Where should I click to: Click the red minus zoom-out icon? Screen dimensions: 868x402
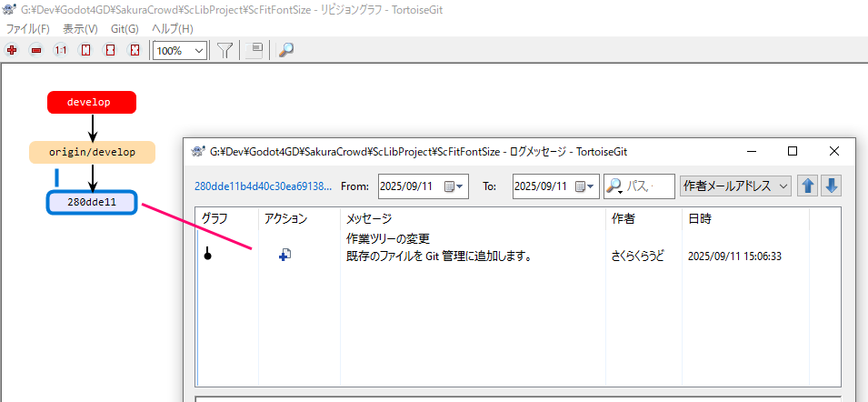pyautogui.click(x=36, y=50)
